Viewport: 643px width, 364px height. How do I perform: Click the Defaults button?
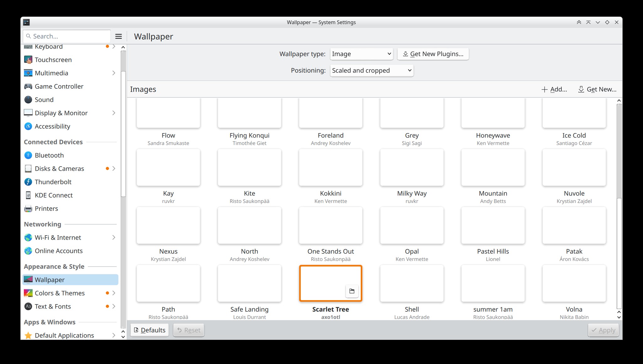150,330
